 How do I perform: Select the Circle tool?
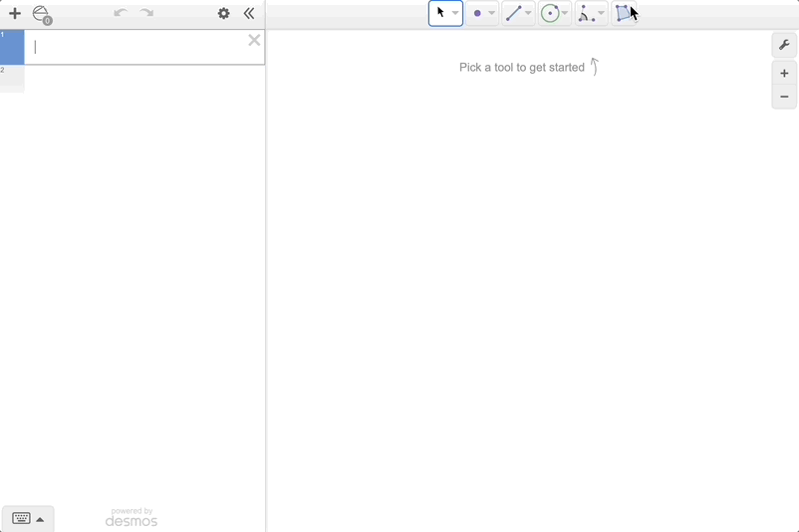pos(550,13)
